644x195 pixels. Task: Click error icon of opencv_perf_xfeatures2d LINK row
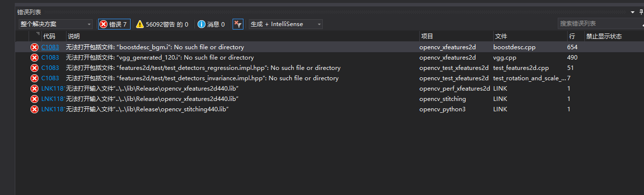(x=34, y=89)
